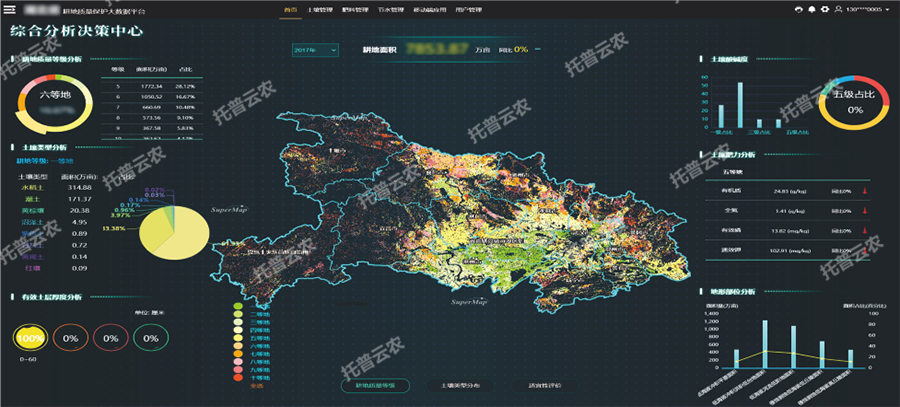Screen dimensions: 900x407
Task: Click the user profile avatar icon
Action: pos(836,9)
